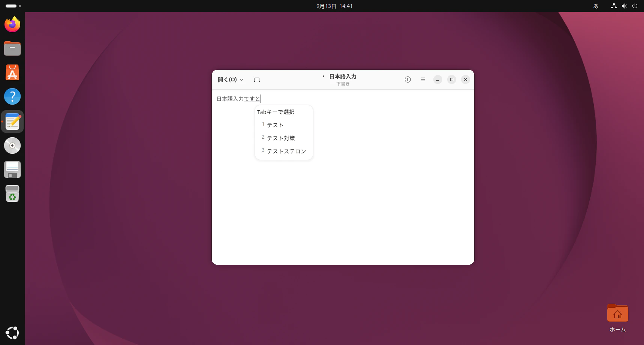Choose candidate 1 テスト

tap(284, 125)
